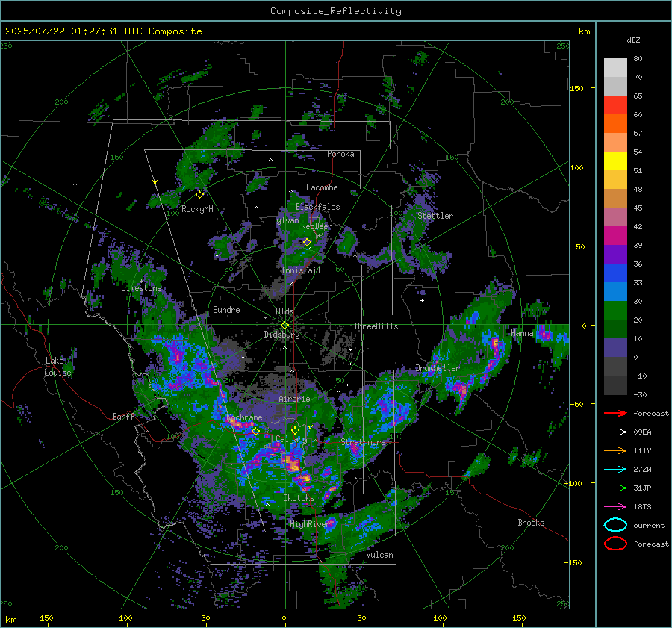This screenshot has height=628, width=672.
Task: Click the yellow diamond marker at RedDeer
Action: [307, 243]
